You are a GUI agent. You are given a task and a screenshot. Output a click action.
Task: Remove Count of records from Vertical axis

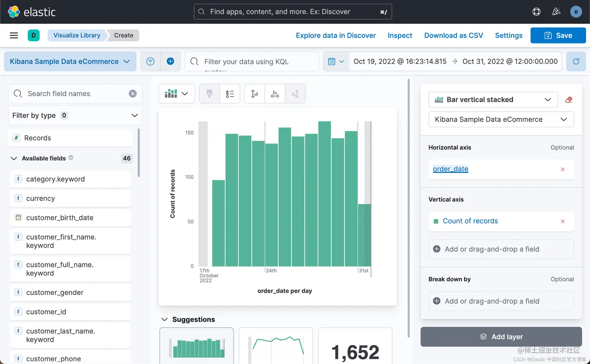click(563, 221)
